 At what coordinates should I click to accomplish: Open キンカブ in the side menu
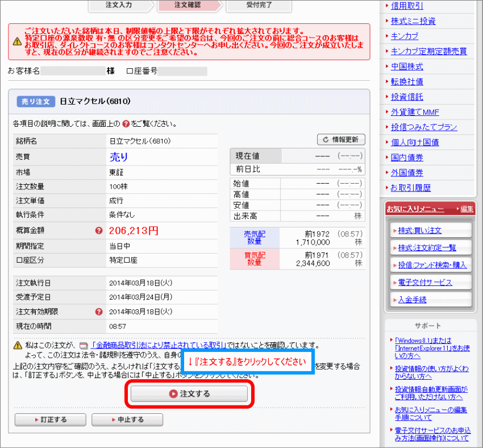tap(405, 36)
